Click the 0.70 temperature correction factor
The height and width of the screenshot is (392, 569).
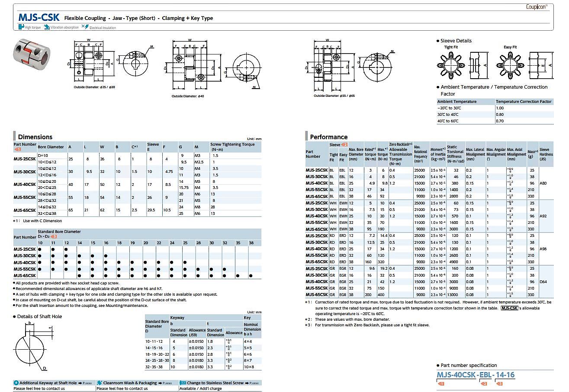click(x=500, y=121)
